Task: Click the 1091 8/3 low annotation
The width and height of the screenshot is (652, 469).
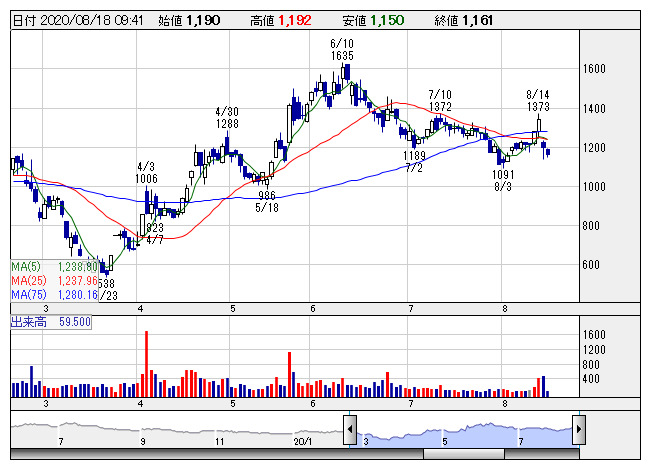Action: click(x=503, y=180)
